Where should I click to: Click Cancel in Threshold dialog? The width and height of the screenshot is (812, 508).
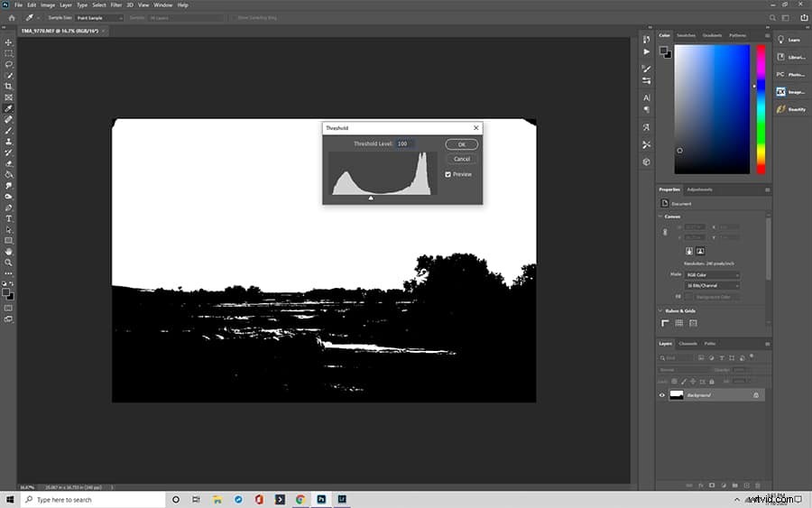461,159
